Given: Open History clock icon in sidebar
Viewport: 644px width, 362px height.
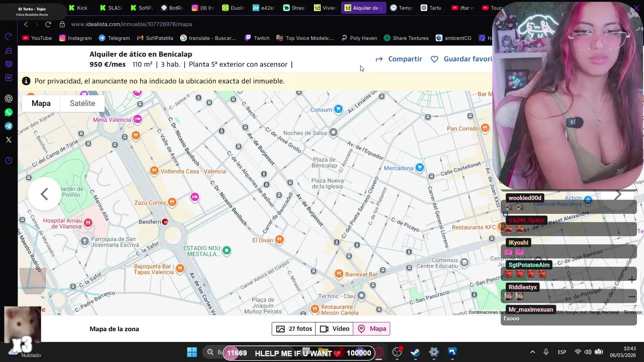Looking at the screenshot, I should (x=9, y=161).
